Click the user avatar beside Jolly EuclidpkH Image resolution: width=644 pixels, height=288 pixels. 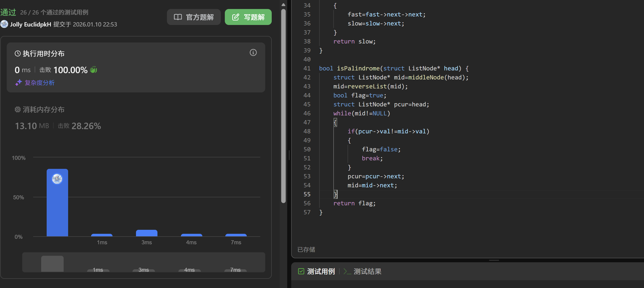4,24
